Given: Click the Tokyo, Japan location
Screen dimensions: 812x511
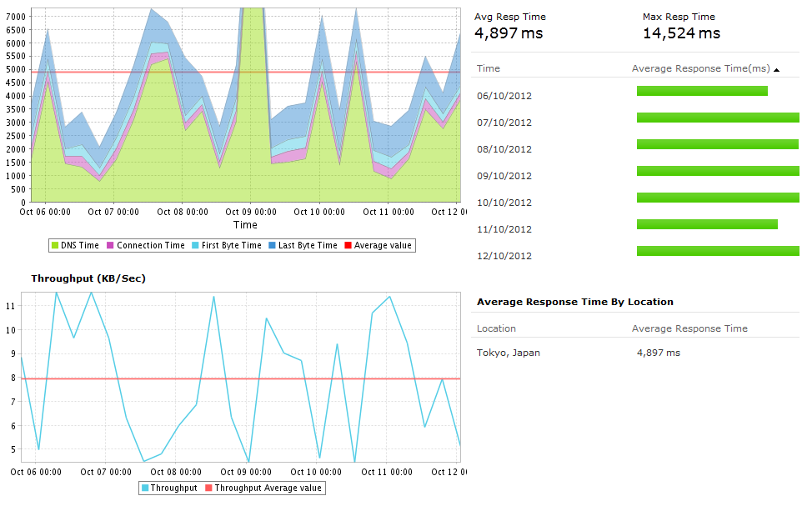Looking at the screenshot, I should pyautogui.click(x=509, y=353).
